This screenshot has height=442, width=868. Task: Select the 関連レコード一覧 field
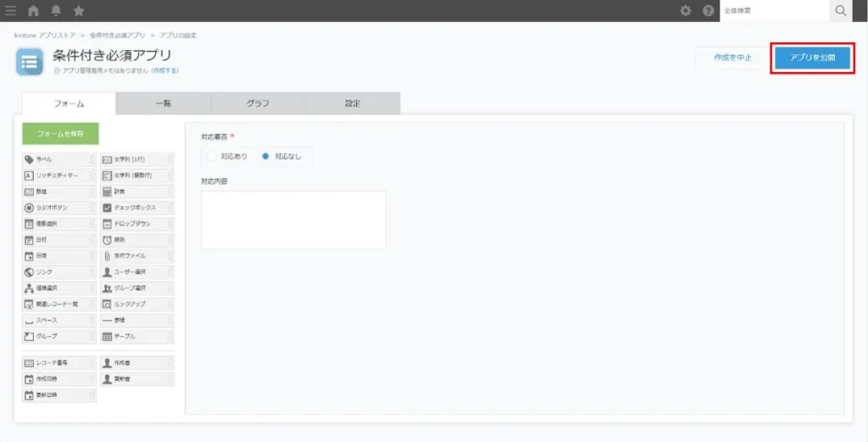[59, 304]
